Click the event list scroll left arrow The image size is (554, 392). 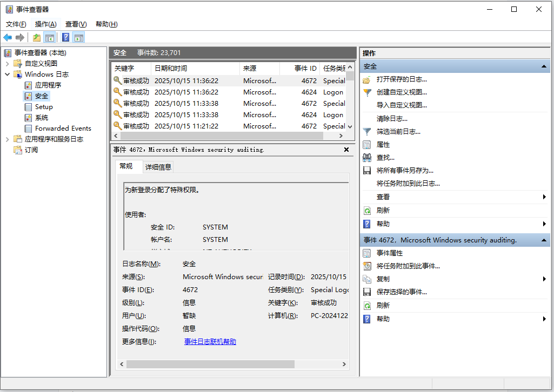click(116, 136)
